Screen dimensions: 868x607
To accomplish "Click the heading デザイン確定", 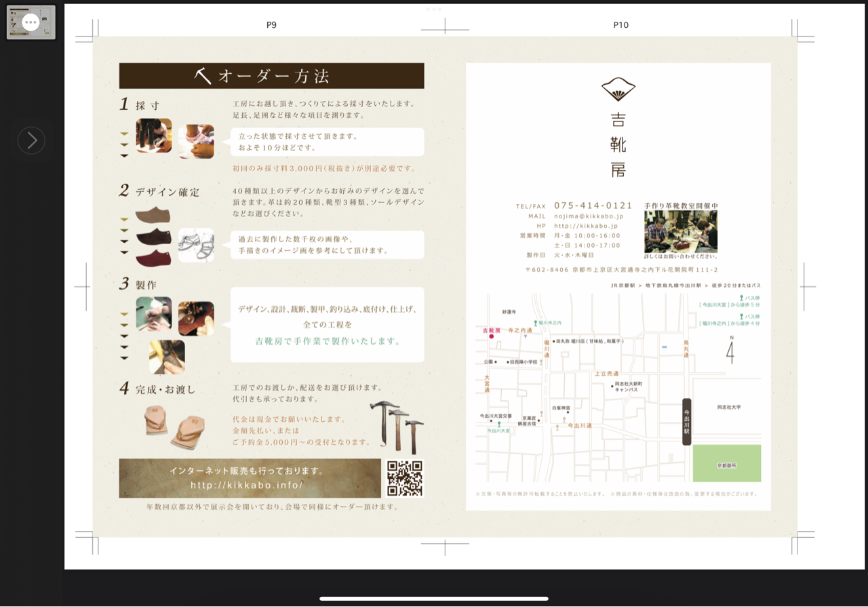I will [x=167, y=192].
